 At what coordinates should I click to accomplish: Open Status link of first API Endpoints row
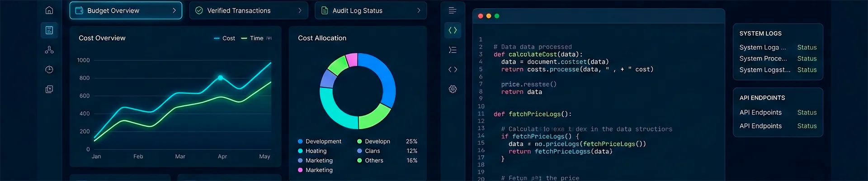tap(807, 112)
